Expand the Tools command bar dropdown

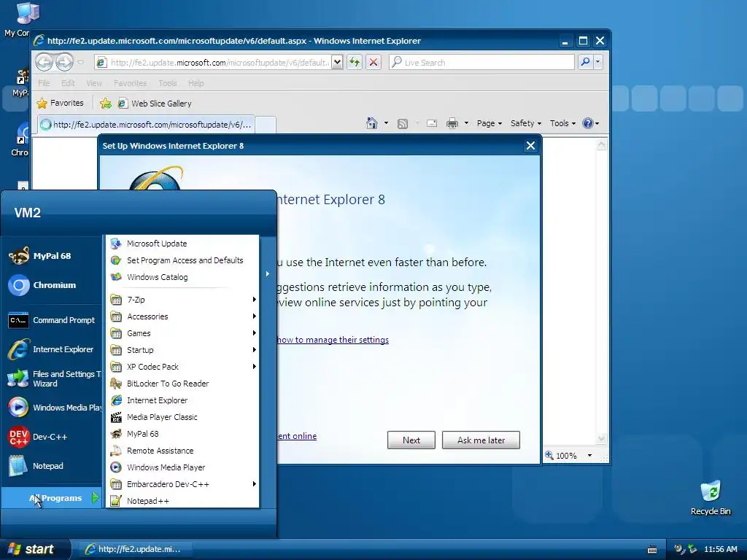562,123
